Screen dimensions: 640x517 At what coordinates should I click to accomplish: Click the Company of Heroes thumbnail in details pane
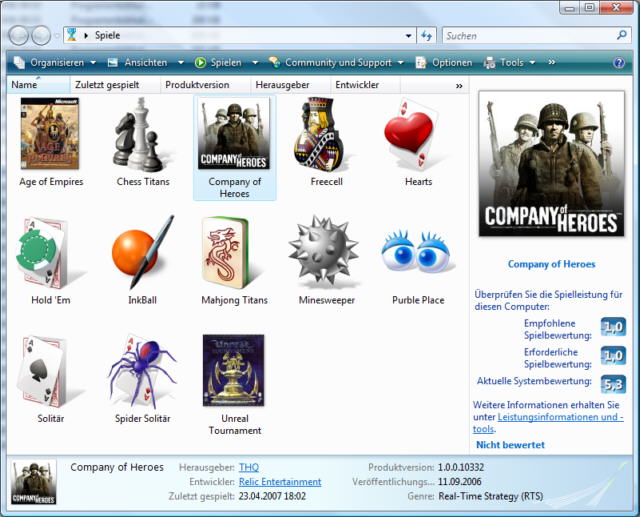pyautogui.click(x=33, y=482)
